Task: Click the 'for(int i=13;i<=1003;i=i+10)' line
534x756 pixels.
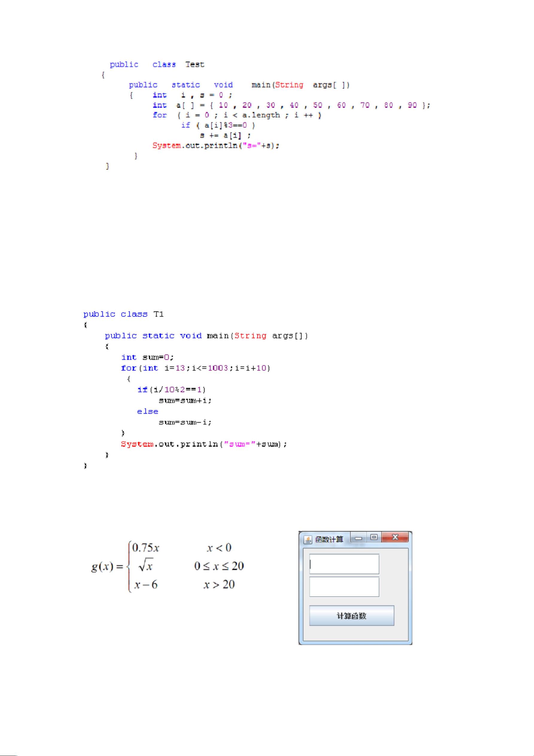Action: 196,368
